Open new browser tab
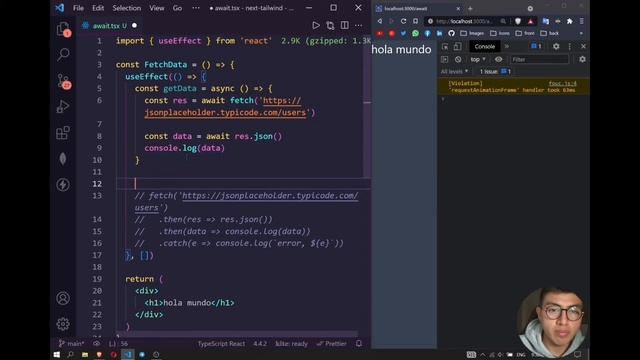640x360 pixels. click(x=470, y=9)
